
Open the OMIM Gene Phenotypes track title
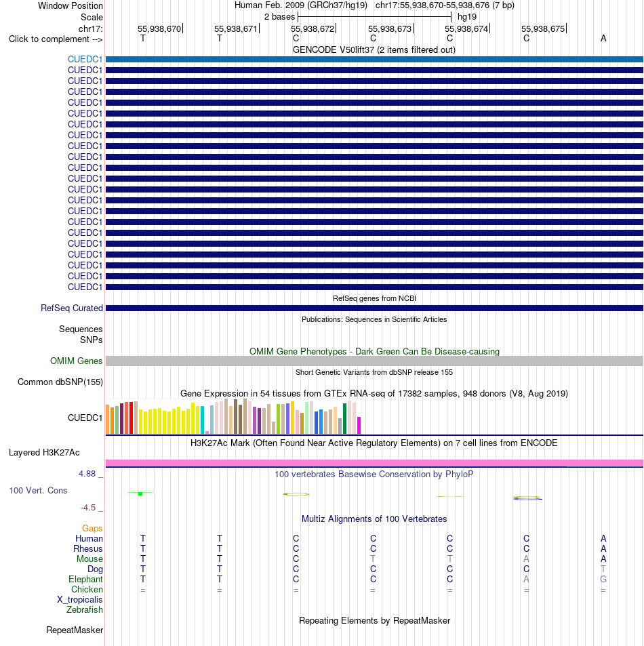click(374, 351)
